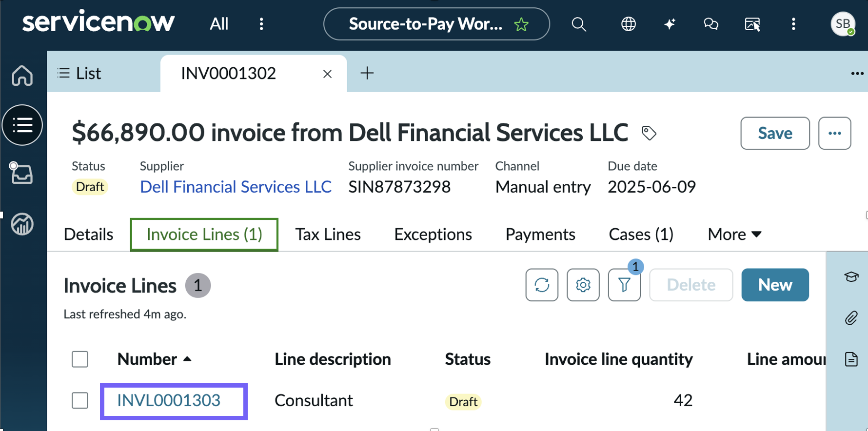Create a New invoice line
The height and width of the screenshot is (431, 868).
(x=775, y=285)
